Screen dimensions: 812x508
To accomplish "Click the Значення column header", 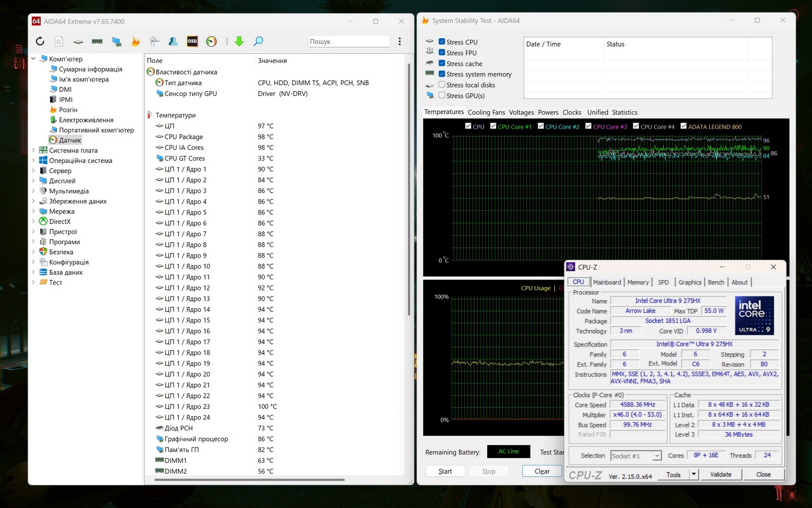I will 272,60.
